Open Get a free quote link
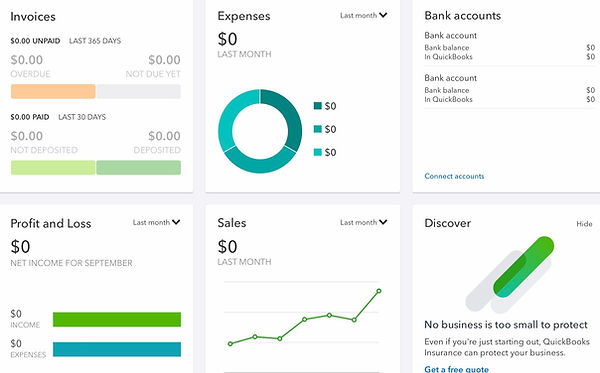600x373 pixels. point(457,369)
